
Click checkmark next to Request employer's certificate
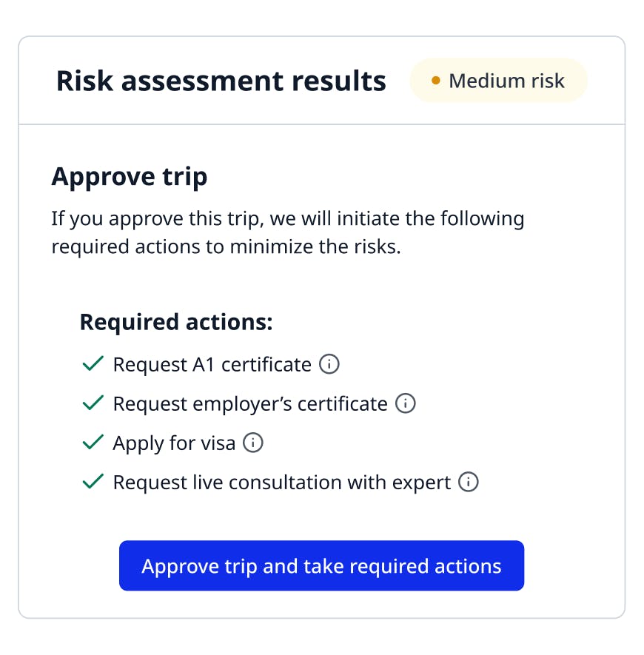click(93, 403)
